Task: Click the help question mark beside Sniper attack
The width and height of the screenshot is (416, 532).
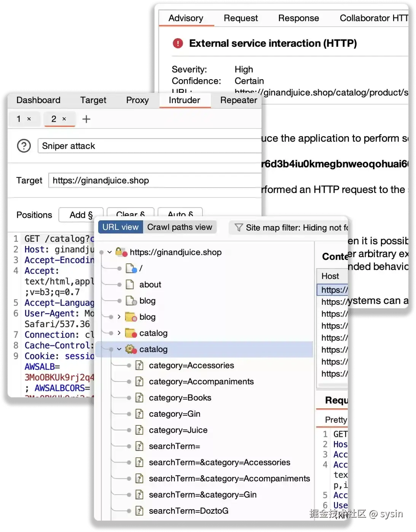Action: tap(23, 146)
